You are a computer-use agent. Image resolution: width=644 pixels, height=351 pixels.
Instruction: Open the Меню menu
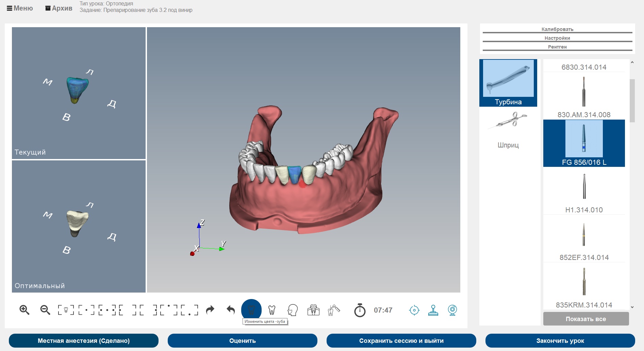point(20,8)
